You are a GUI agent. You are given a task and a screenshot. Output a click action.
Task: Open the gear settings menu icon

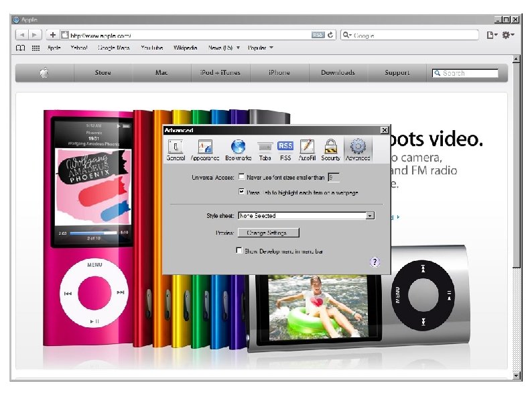pos(508,35)
